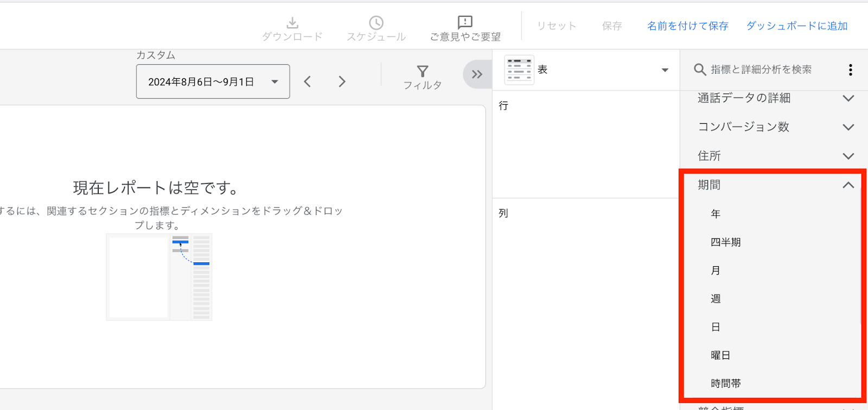Open the date range dropdown 2024年8月6日〜9月1日

pos(213,81)
